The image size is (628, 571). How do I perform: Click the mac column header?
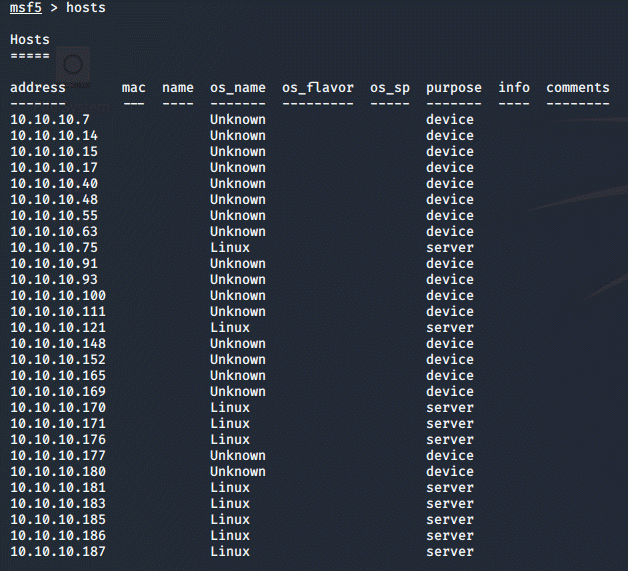[134, 88]
